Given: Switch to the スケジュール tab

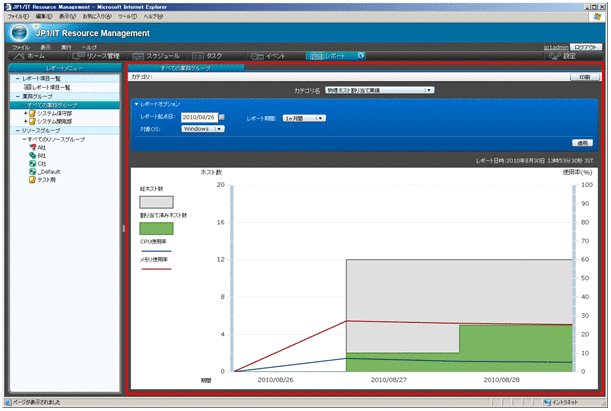Looking at the screenshot, I should point(157,56).
